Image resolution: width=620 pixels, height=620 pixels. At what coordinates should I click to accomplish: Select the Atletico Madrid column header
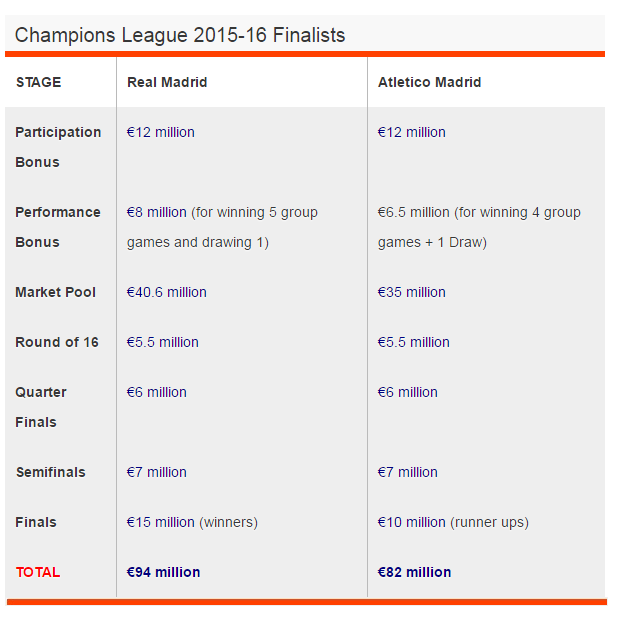pyautogui.click(x=429, y=82)
